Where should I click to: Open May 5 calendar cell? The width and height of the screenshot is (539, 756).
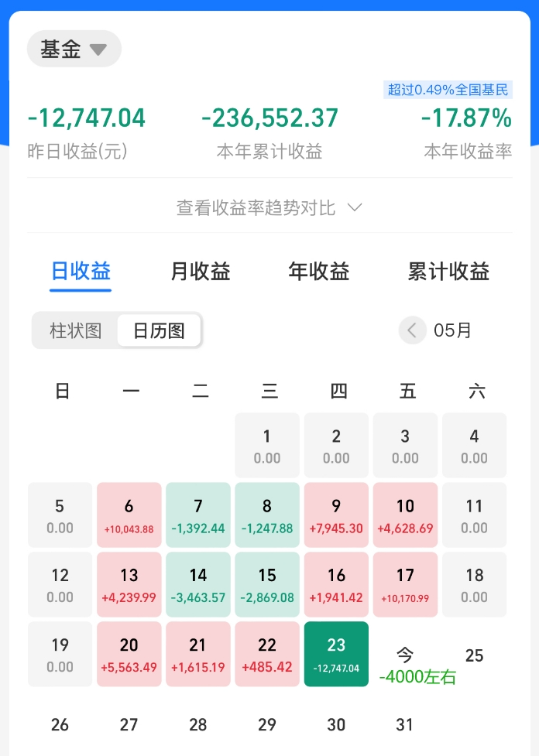click(x=60, y=515)
